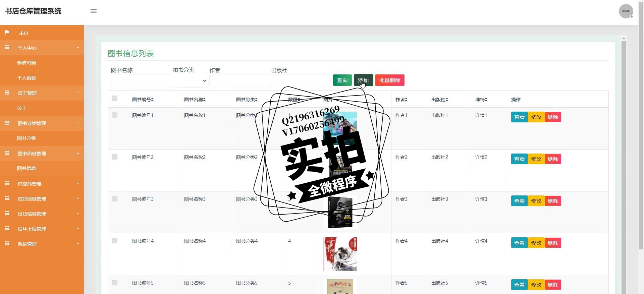Toggle the select-all checkbox in table header

coord(115,98)
